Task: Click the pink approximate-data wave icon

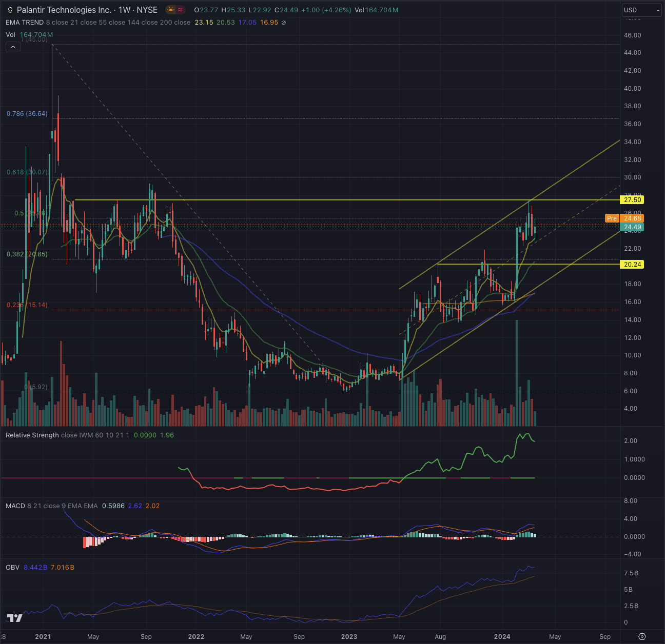Action: click(181, 10)
